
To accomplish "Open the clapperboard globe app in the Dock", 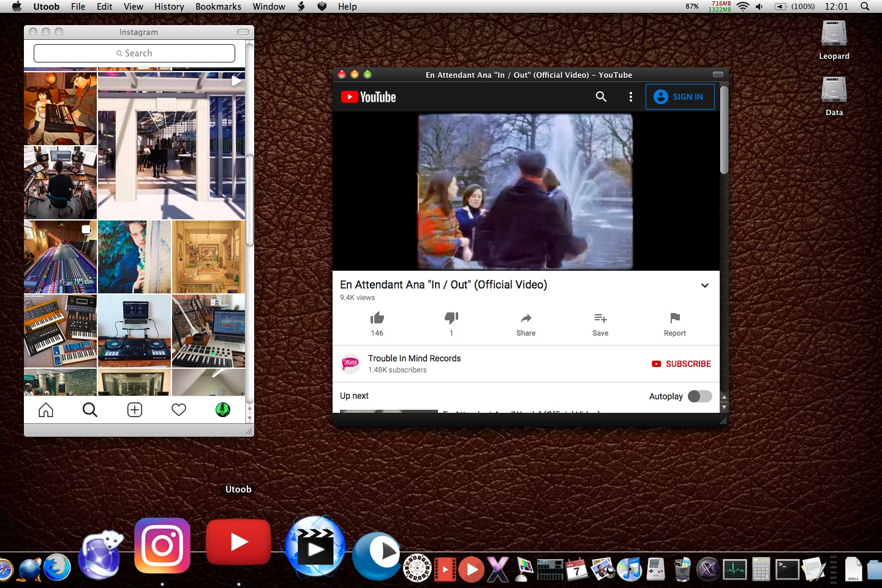I will pyautogui.click(x=315, y=547).
